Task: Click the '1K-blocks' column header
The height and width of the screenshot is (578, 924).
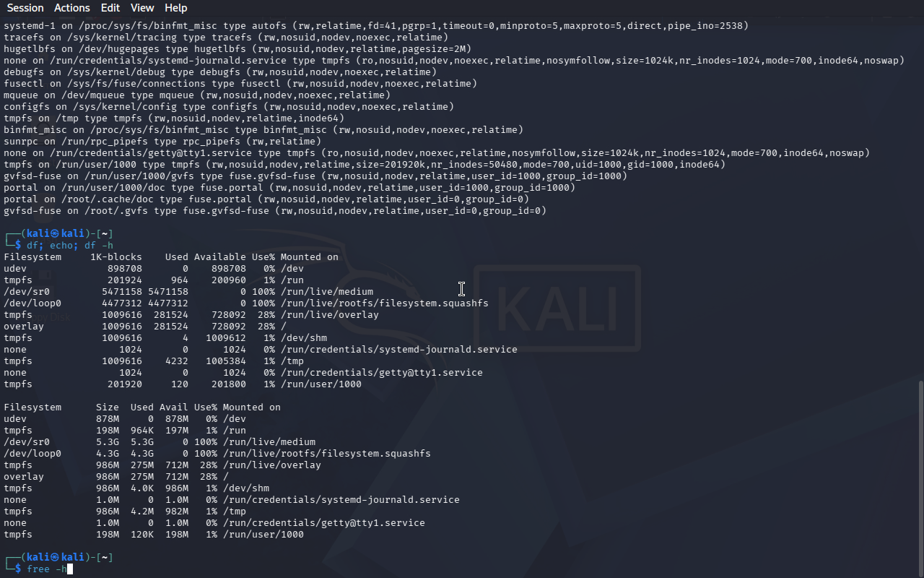Action: [116, 256]
